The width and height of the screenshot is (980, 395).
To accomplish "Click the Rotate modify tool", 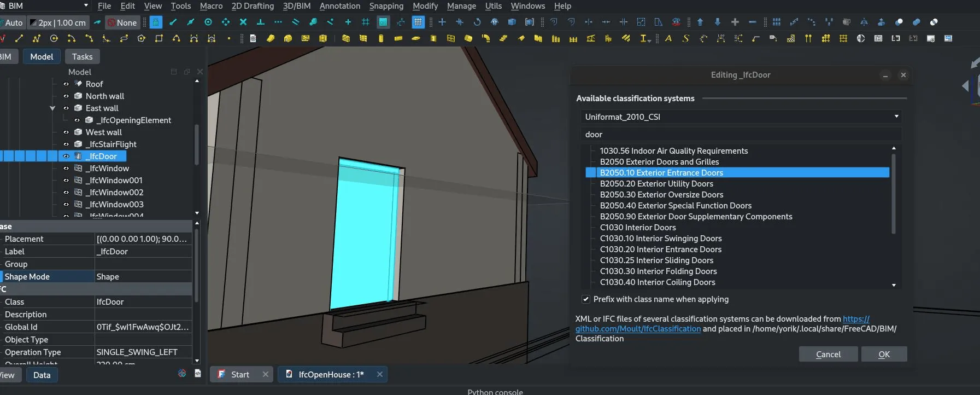I will click(x=477, y=22).
